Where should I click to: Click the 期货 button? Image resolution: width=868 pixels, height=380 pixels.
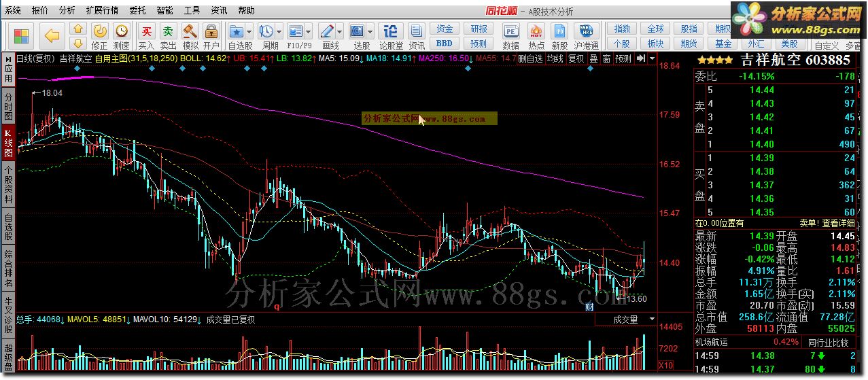pos(689,44)
